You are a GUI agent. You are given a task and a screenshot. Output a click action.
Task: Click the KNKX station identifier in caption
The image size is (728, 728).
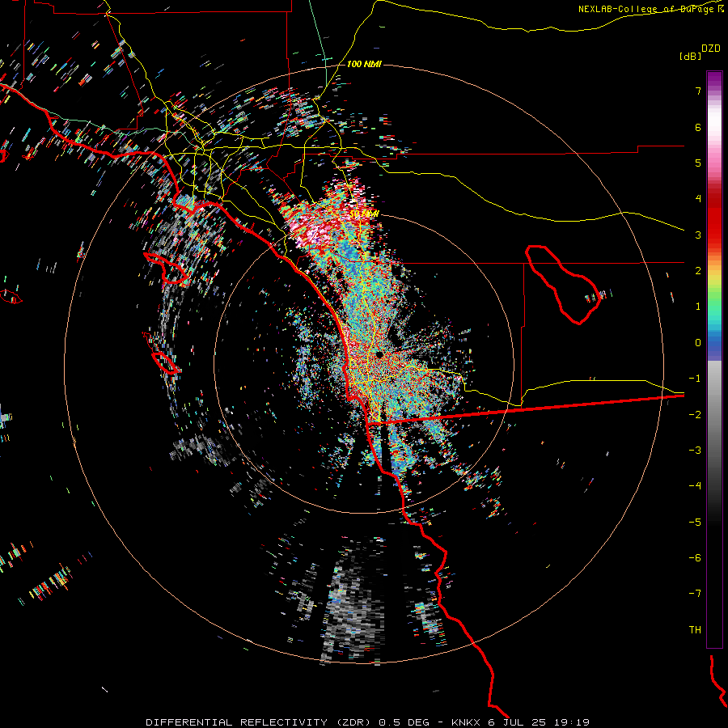coord(466,722)
